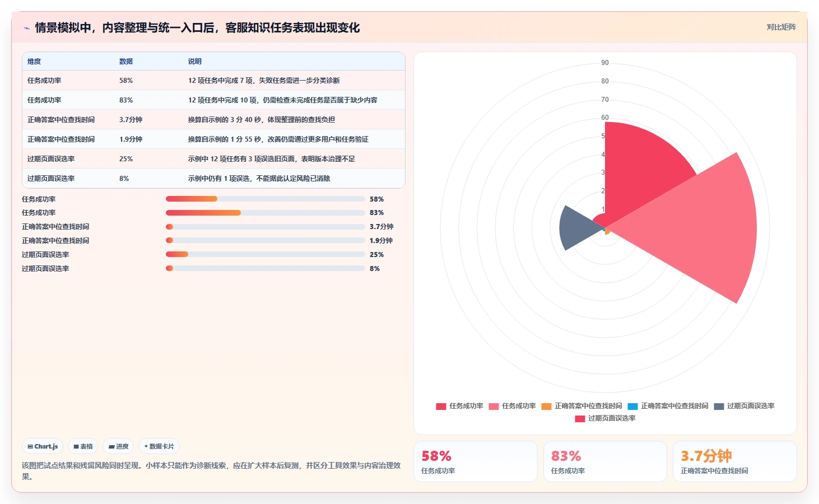819x504 pixels.
Task: Open the 83% 任务成功率 stat card
Action: (605, 461)
